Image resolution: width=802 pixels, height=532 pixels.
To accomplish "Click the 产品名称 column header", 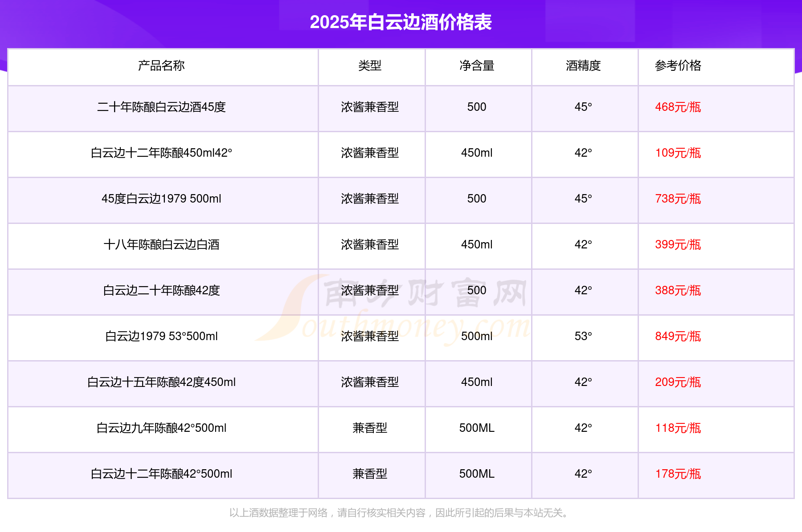I will click(161, 65).
